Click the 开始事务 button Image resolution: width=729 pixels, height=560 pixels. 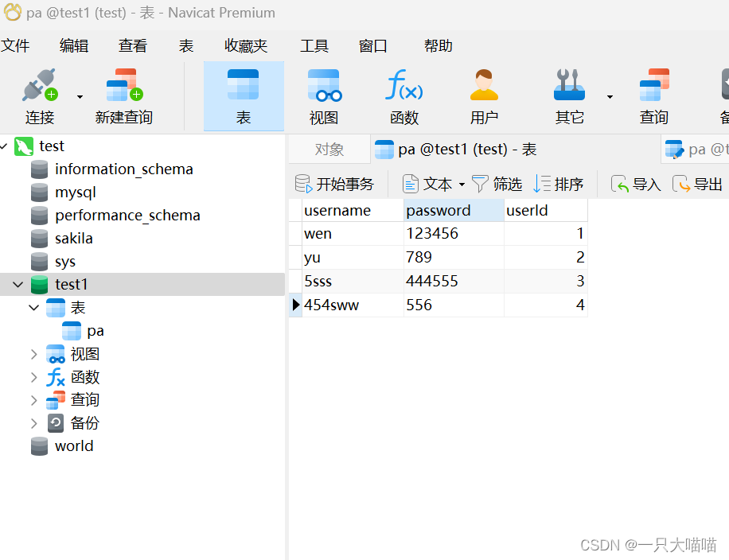point(335,183)
